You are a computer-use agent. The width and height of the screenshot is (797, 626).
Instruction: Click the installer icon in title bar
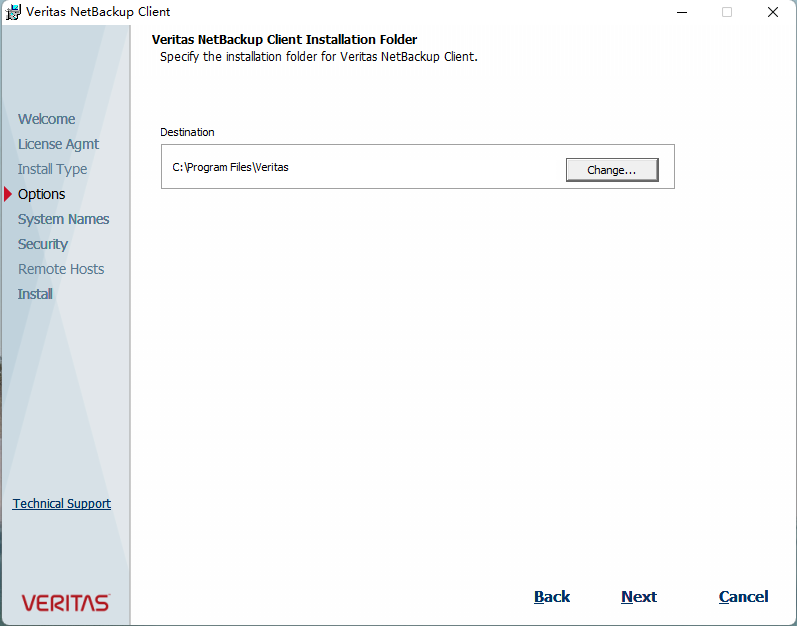coord(13,12)
